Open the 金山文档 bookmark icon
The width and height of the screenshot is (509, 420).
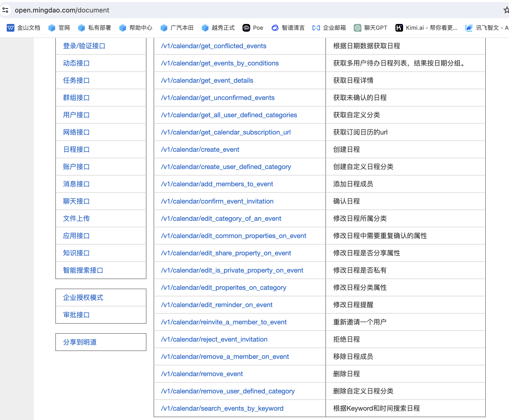10,28
